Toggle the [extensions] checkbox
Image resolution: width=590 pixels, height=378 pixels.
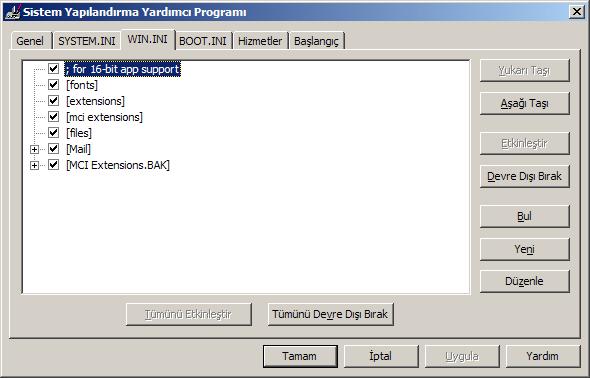[x=53, y=101]
